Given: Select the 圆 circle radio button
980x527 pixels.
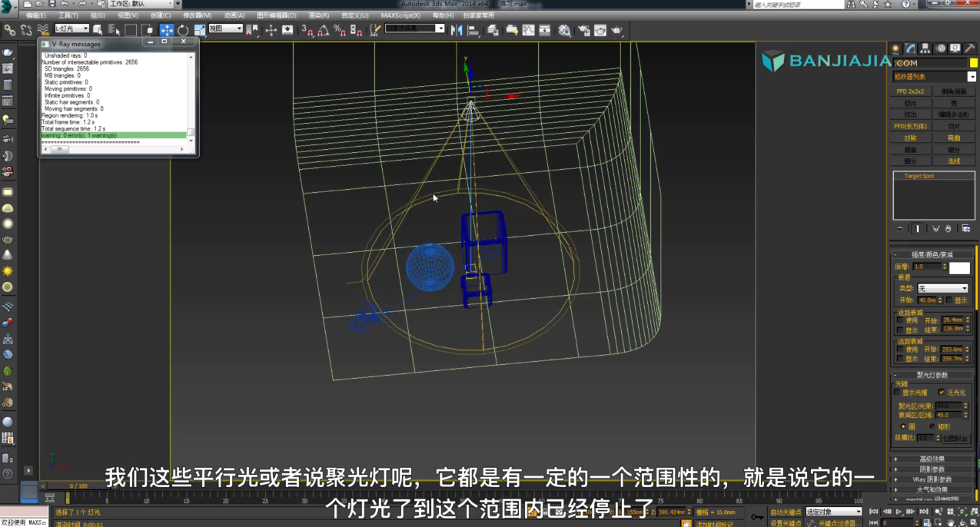Looking at the screenshot, I should [x=903, y=426].
